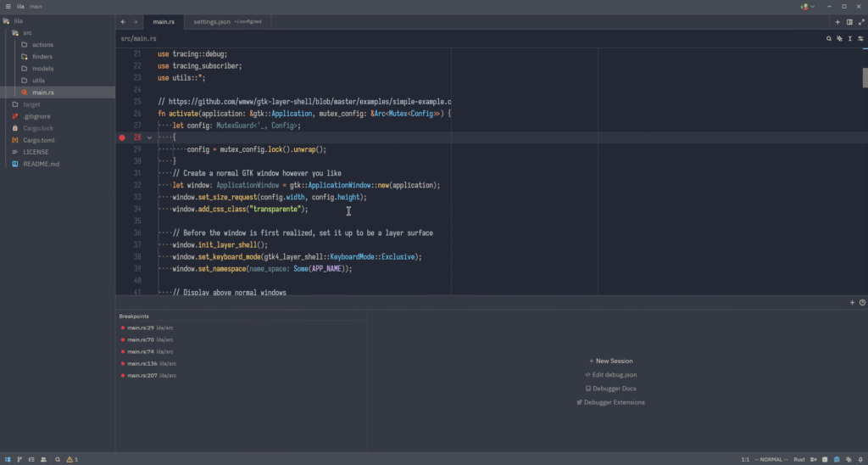Split the editor pane

click(849, 22)
